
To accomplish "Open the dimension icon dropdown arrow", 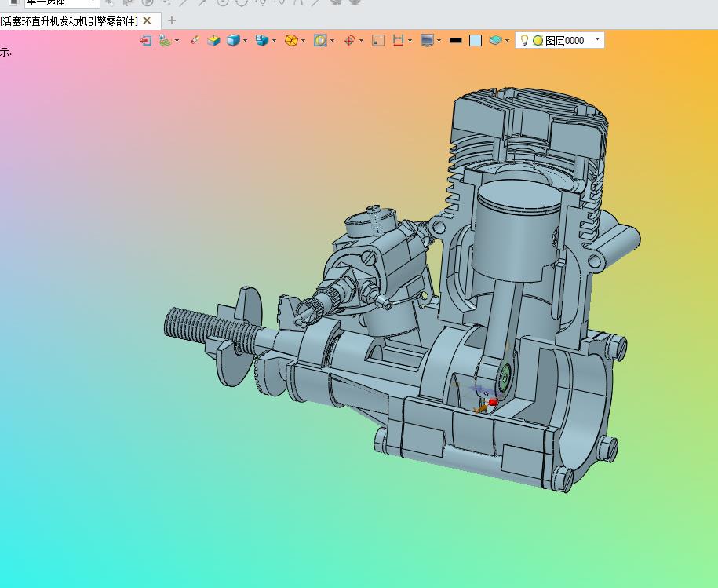I will 410,40.
